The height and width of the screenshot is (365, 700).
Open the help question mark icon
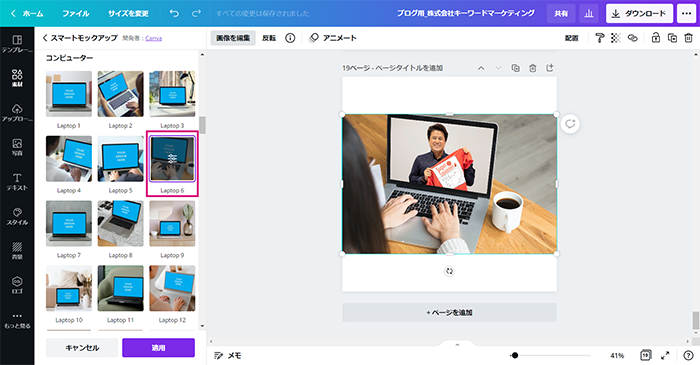coord(688,355)
